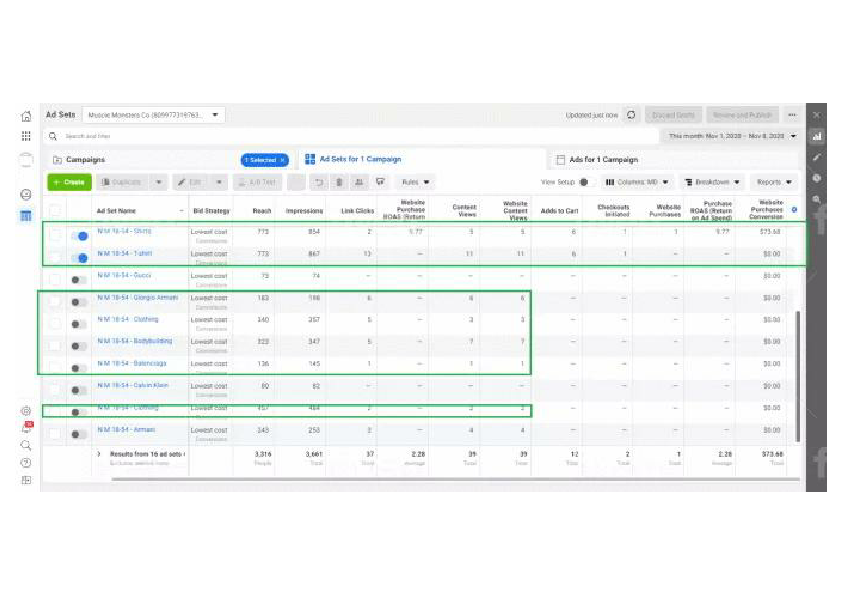Click the audience people icon in the toolbar

click(x=359, y=182)
